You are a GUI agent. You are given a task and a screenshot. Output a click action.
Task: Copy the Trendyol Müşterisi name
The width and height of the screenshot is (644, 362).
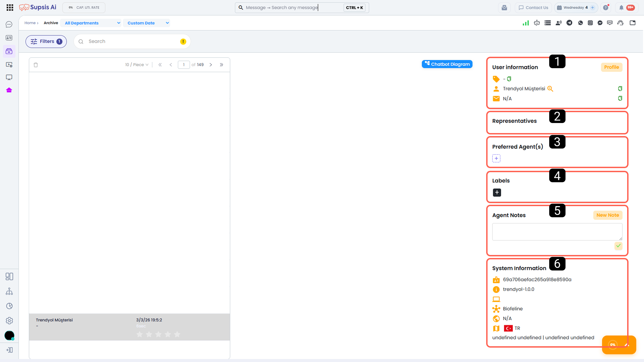click(x=620, y=89)
